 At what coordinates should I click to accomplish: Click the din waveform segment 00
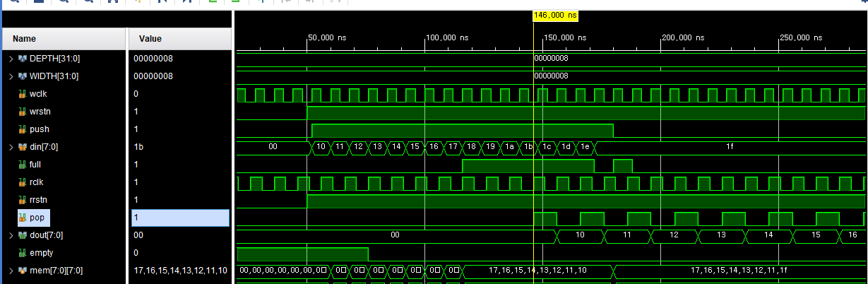(x=273, y=147)
